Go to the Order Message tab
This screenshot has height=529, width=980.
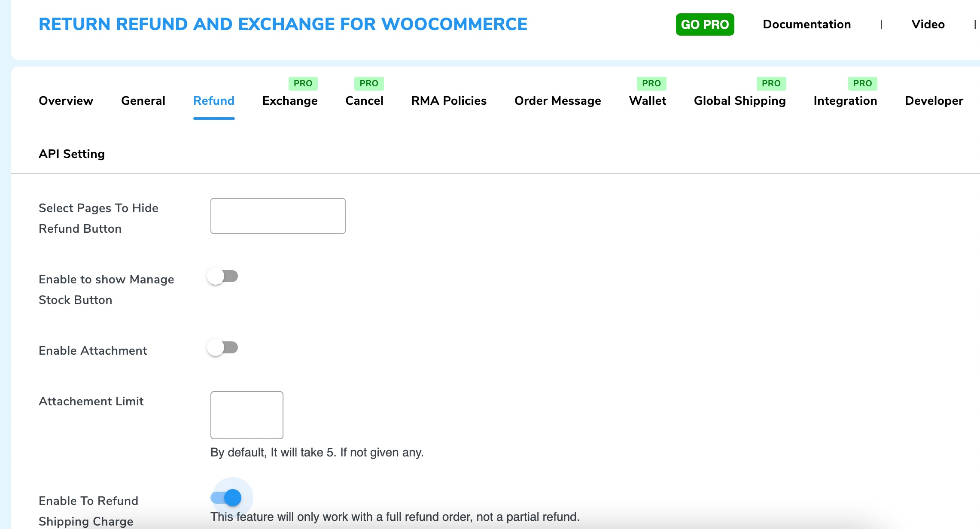pos(557,100)
